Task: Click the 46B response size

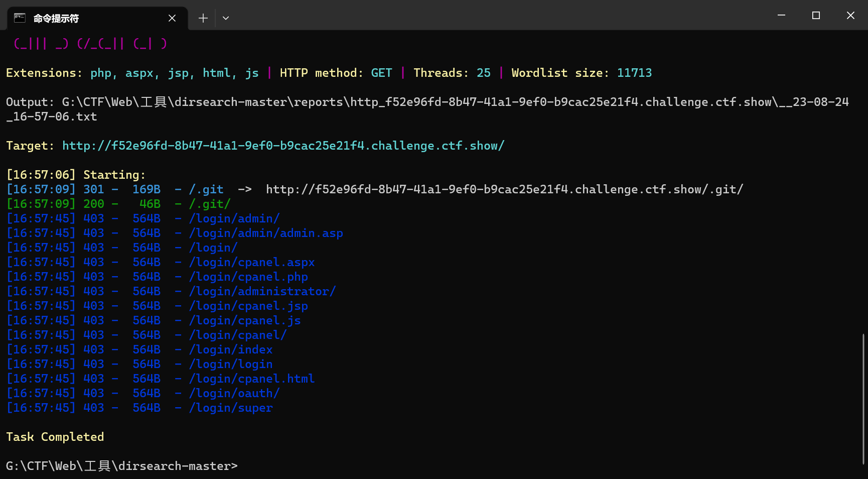Action: click(150, 204)
